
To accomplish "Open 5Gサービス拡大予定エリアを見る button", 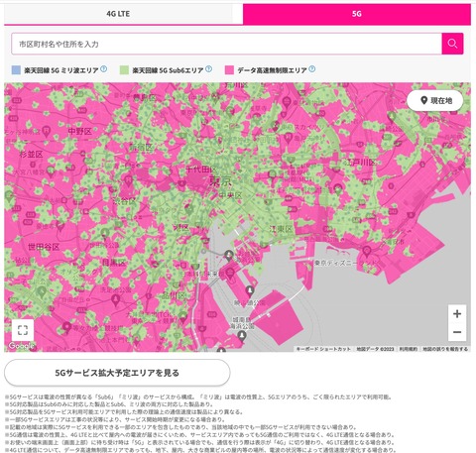I will (x=117, y=373).
